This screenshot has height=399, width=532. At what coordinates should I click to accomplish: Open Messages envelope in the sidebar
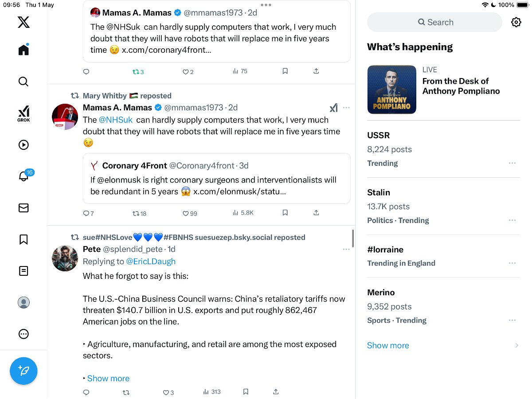23,208
